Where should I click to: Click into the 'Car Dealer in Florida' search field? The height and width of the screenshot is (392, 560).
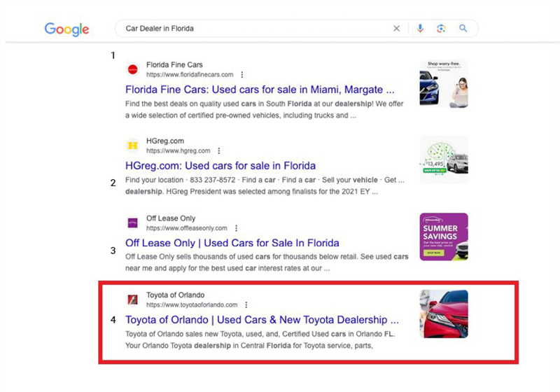[252, 29]
